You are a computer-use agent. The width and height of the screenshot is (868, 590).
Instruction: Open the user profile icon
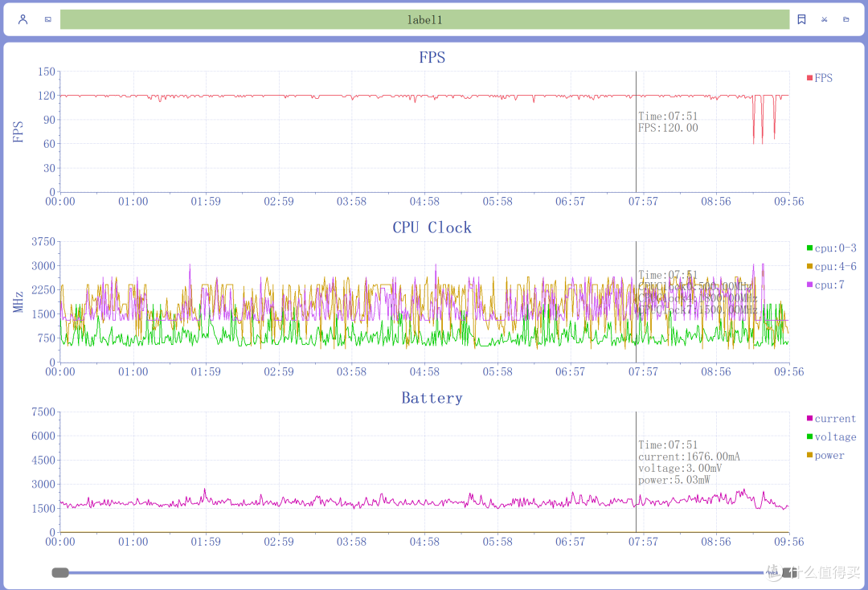point(23,19)
